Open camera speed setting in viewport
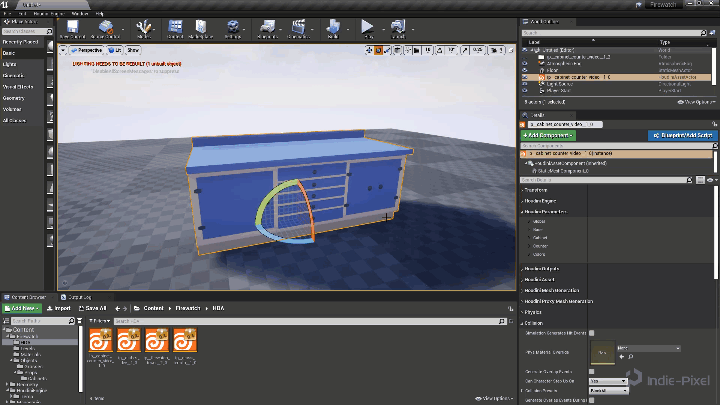Screen dimensions: 720x405 tap(495, 50)
